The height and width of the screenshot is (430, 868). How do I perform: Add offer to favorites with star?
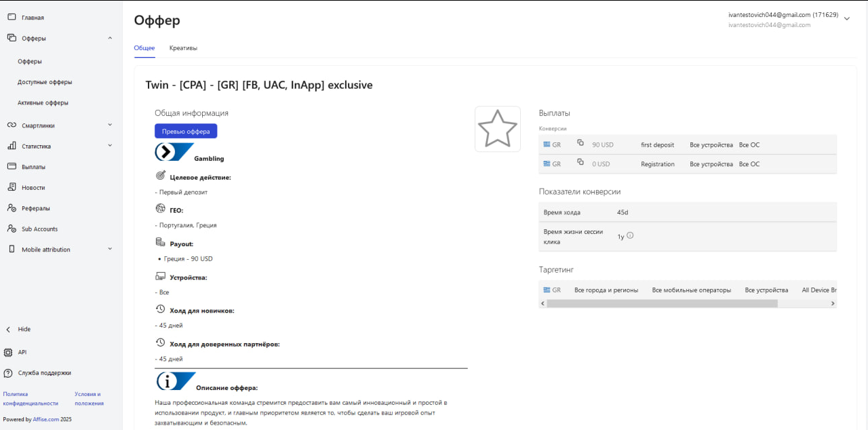[x=497, y=129]
